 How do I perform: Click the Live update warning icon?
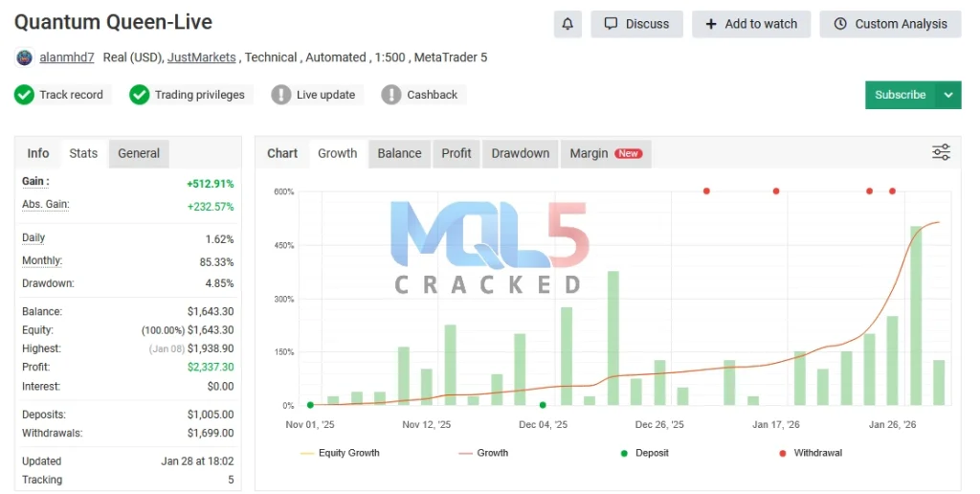tap(280, 95)
